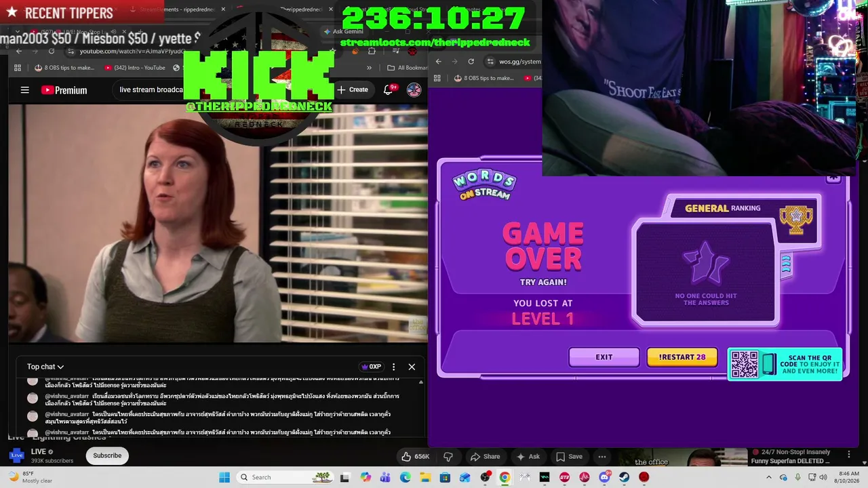Screen dimensions: 868x488
Task: Like the video with 656K likes
Action: (x=416, y=457)
